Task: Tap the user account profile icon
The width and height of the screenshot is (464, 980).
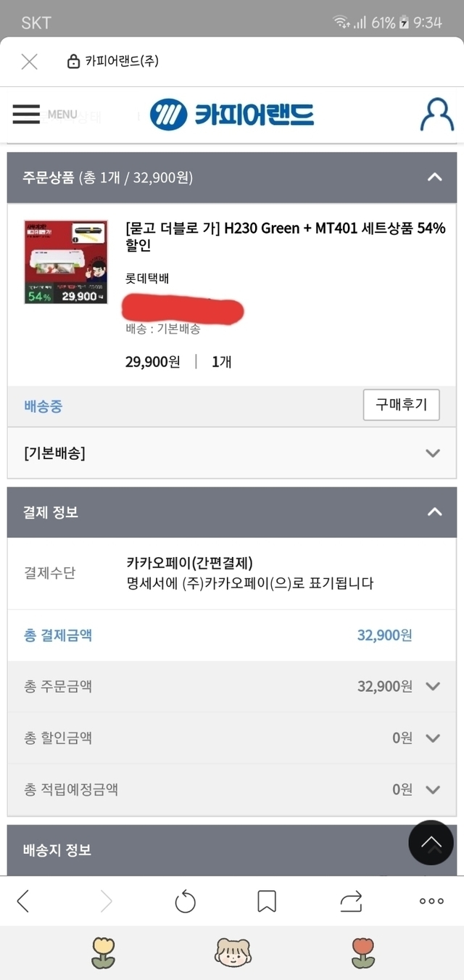Action: tap(436, 115)
